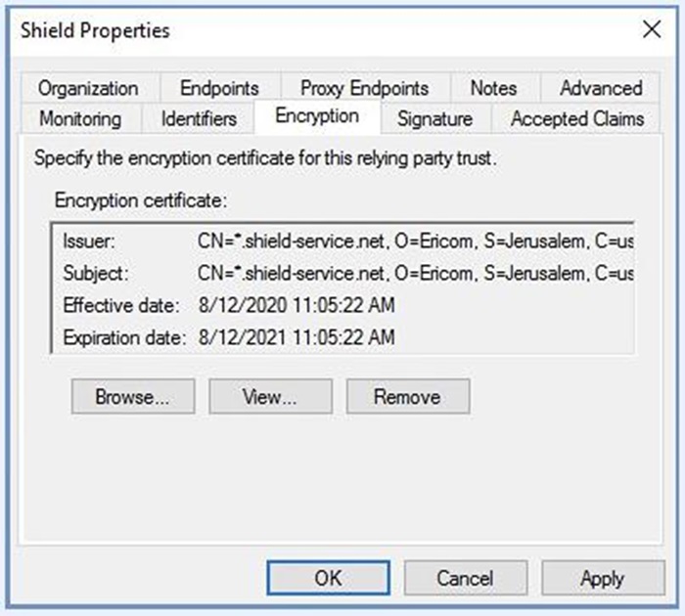Cancel the Shield Properties dialog

click(466, 578)
